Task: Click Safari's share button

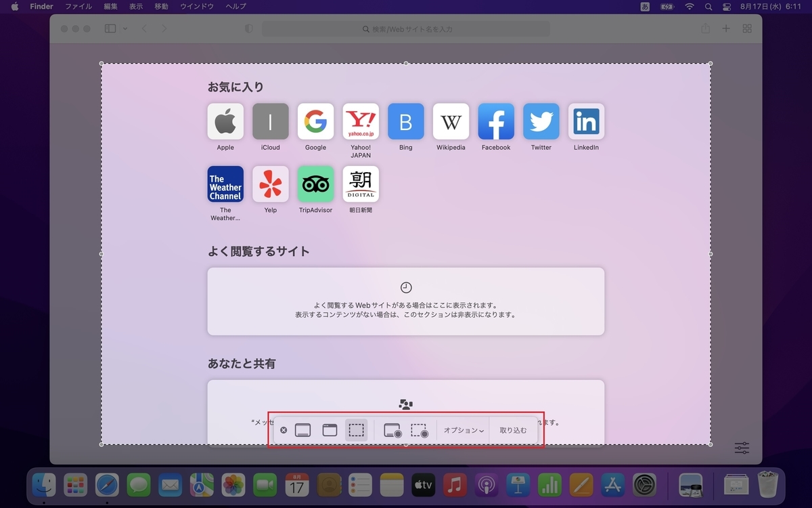Action: coord(706,28)
